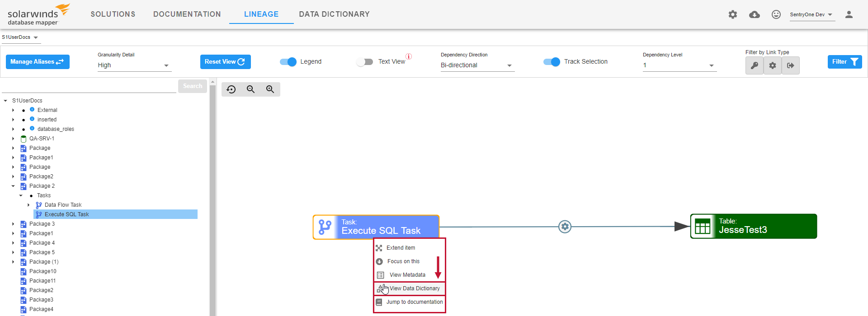
Task: Select Package (1) in the tree
Action: click(44, 262)
